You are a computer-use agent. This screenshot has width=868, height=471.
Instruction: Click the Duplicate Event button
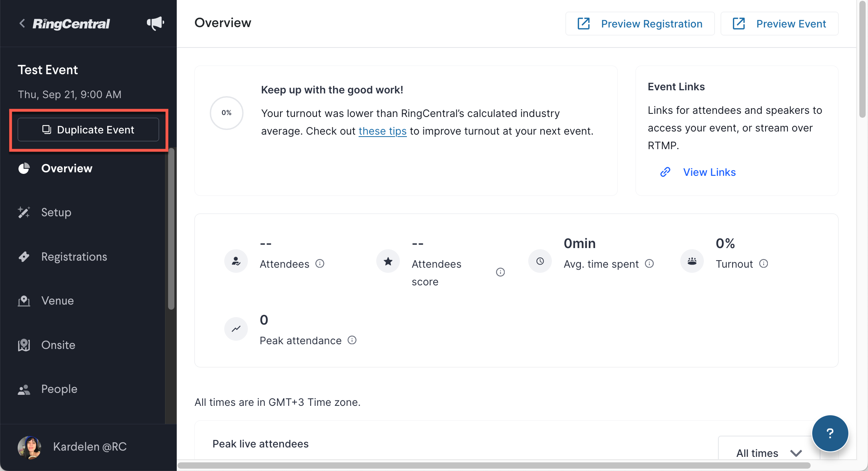88,130
